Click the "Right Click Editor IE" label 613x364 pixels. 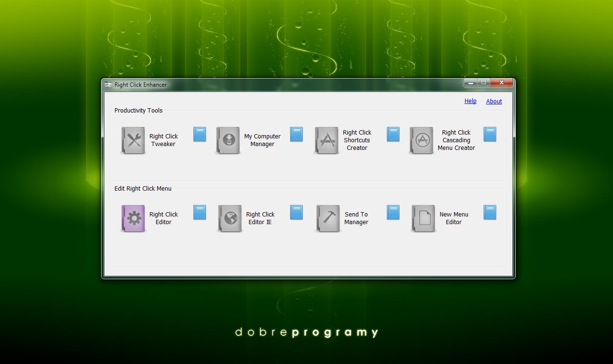coord(260,218)
